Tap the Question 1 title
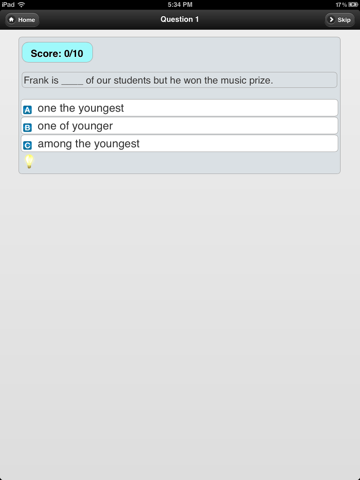The image size is (360, 480). coord(180,19)
